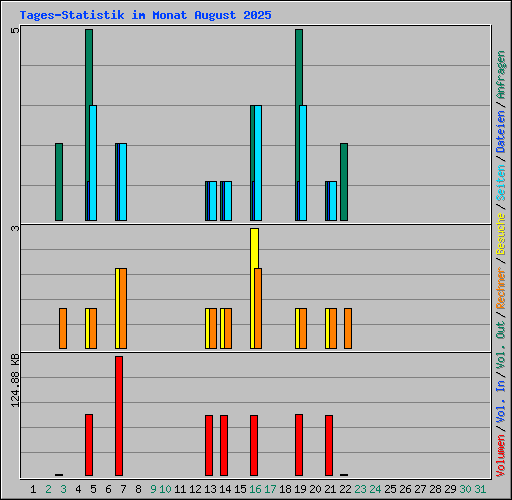The width and height of the screenshot is (512, 500).
Task: Click the x-axis day label '28'
Action: 435,489
